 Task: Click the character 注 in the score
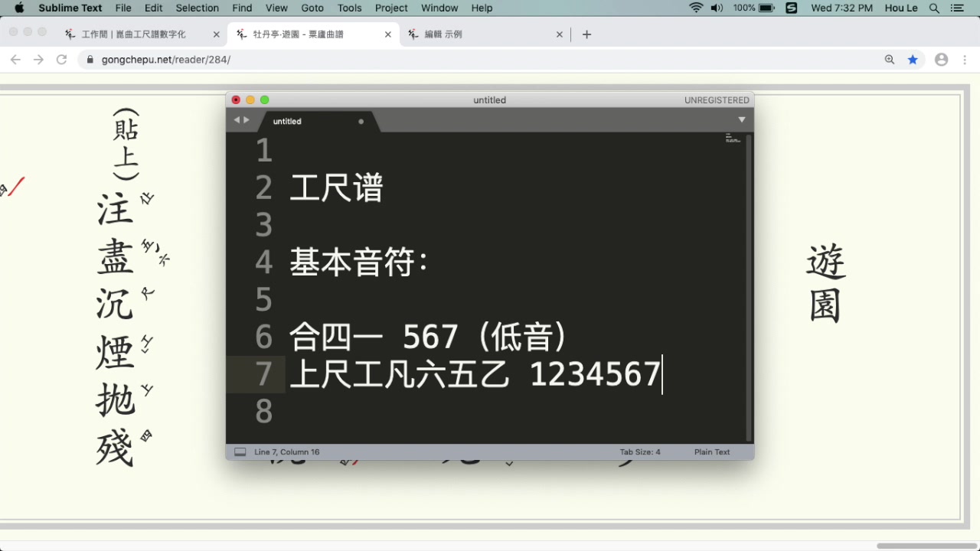coord(116,209)
